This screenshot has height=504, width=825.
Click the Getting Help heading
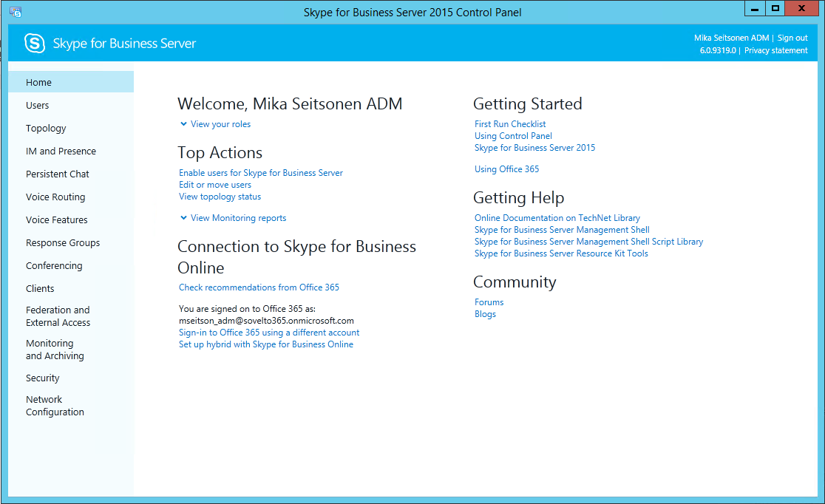pos(519,198)
